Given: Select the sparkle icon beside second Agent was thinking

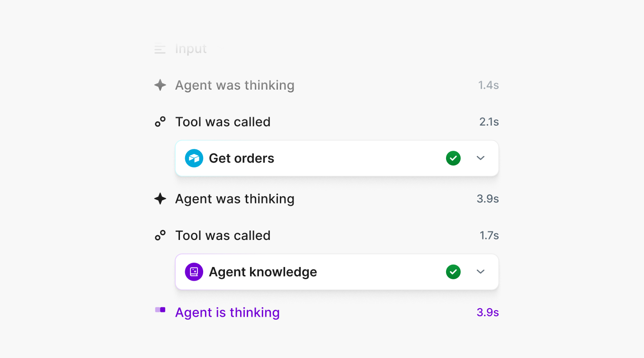Looking at the screenshot, I should point(160,199).
